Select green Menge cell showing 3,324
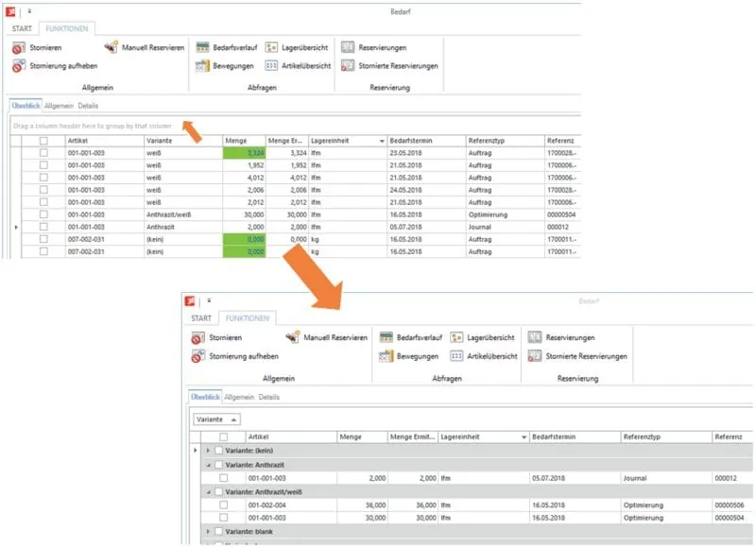The image size is (756, 547). pyautogui.click(x=241, y=152)
